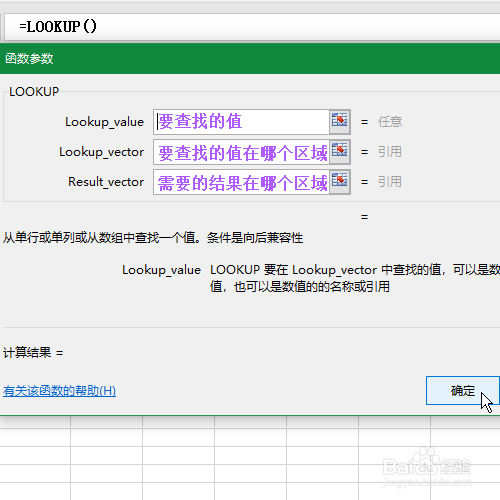Image resolution: width=500 pixels, height=500 pixels.
Task: Click the formula bar showing =LOOKUP()
Action: (x=252, y=27)
